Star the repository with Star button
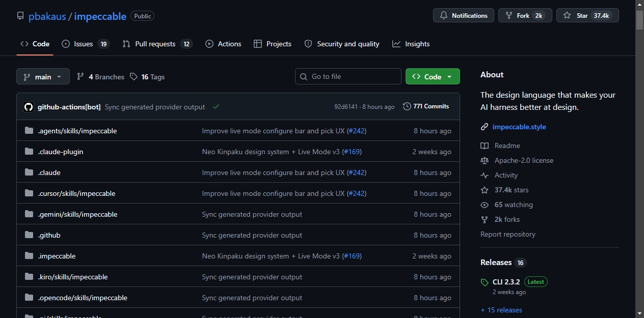Image resolution: width=644 pixels, height=318 pixels. click(x=587, y=16)
